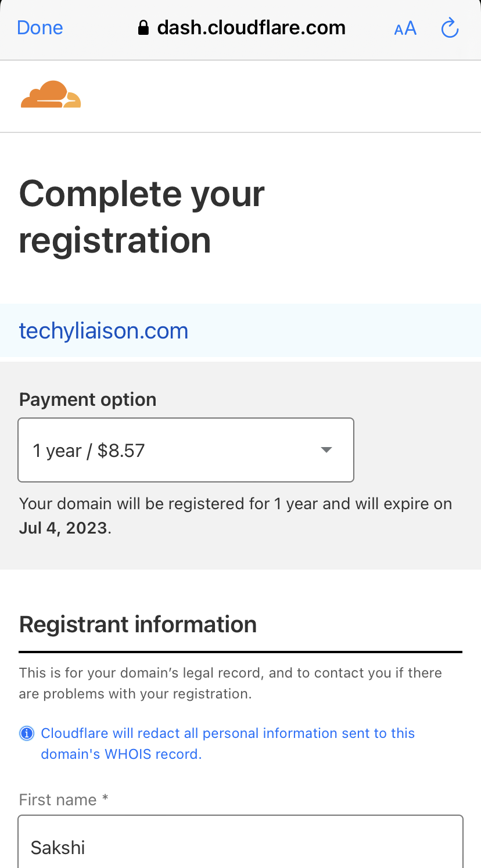Focus the First name field containing Sakshi
481x868 pixels.
240,842
